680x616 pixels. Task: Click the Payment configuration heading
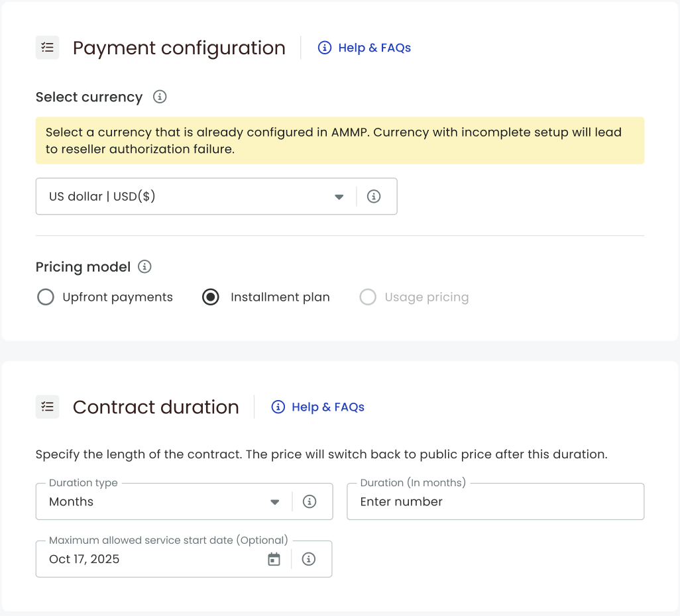coord(179,48)
